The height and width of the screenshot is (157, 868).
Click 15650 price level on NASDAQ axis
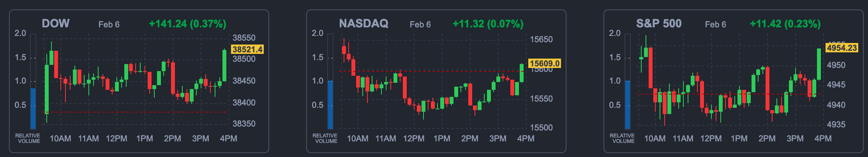point(542,39)
